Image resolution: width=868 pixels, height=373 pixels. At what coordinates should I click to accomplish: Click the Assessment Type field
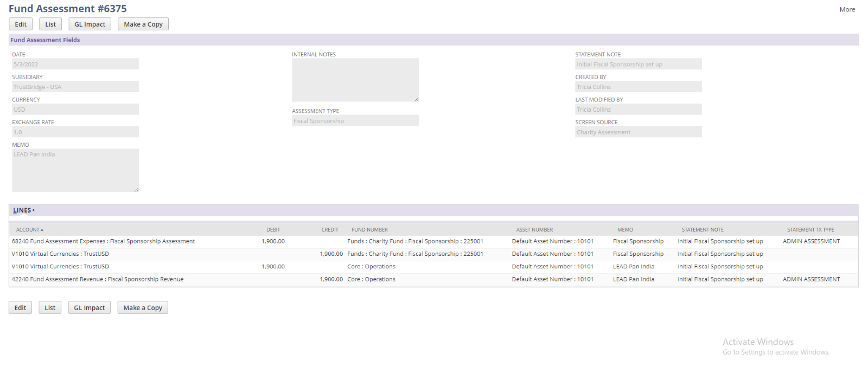pos(355,121)
